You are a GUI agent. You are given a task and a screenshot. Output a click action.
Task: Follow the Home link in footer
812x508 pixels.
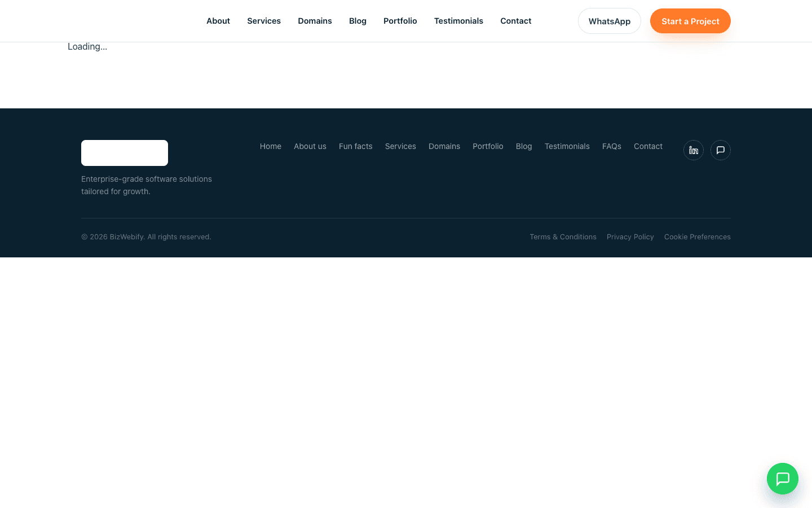(271, 146)
